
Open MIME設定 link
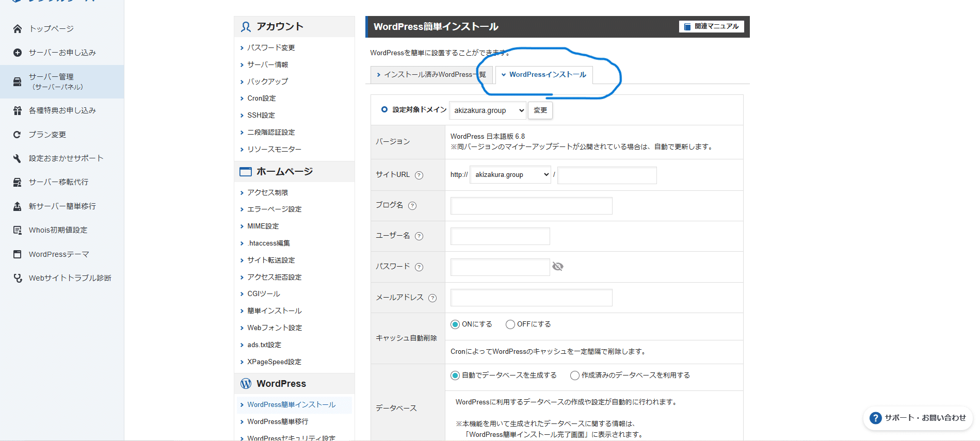click(x=263, y=226)
